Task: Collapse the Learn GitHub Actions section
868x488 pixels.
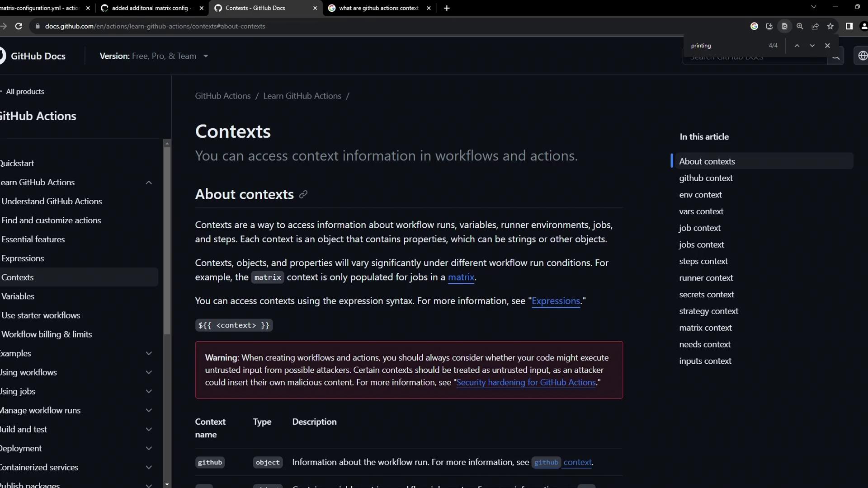Action: click(x=149, y=183)
